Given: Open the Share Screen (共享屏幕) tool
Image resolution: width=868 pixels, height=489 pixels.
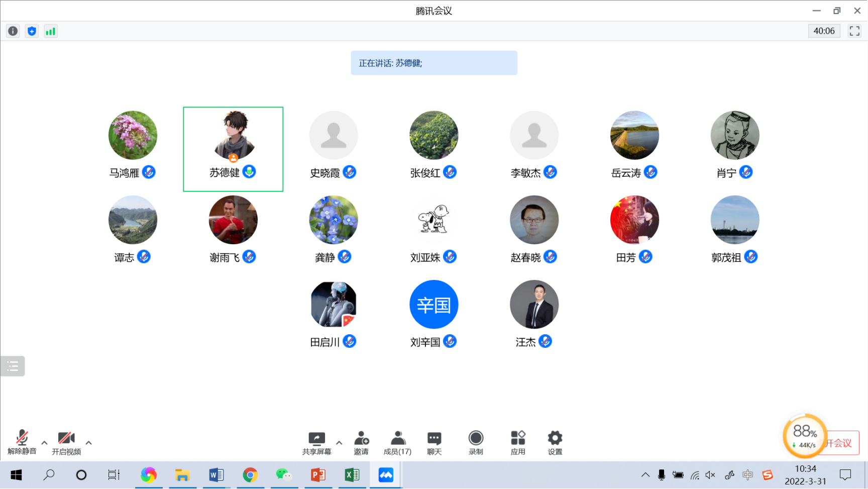Looking at the screenshot, I should (316, 443).
